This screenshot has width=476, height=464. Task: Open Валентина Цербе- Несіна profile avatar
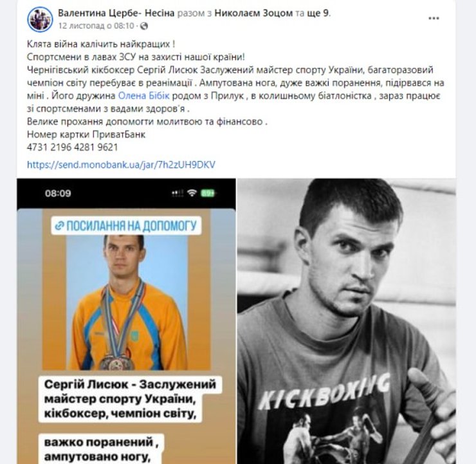pos(40,19)
